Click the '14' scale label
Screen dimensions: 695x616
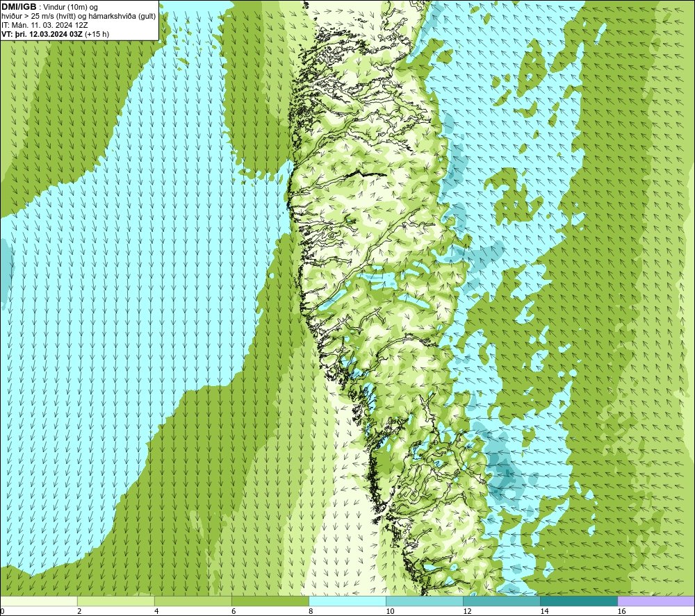coord(544,611)
